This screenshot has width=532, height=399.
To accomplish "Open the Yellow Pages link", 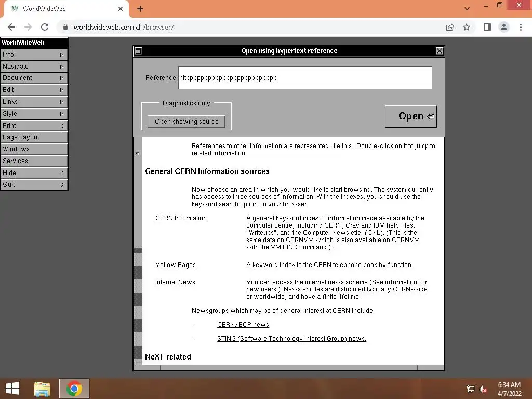I will (x=176, y=265).
